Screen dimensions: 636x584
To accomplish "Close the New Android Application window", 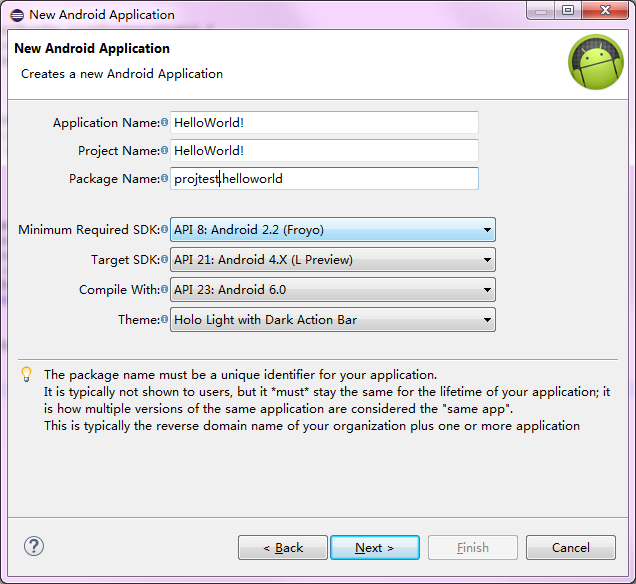I will point(605,11).
